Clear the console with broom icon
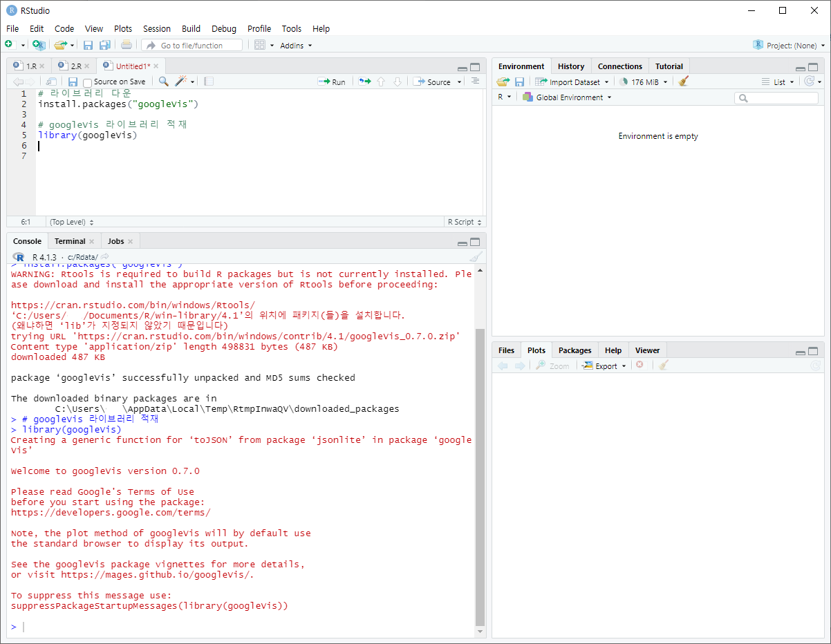The width and height of the screenshot is (831, 644). point(476,257)
